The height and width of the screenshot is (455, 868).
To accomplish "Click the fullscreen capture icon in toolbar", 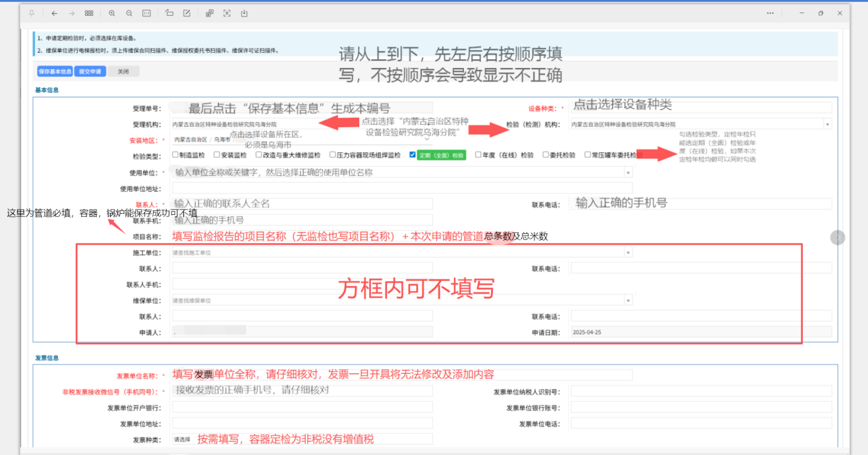I will point(226,13).
